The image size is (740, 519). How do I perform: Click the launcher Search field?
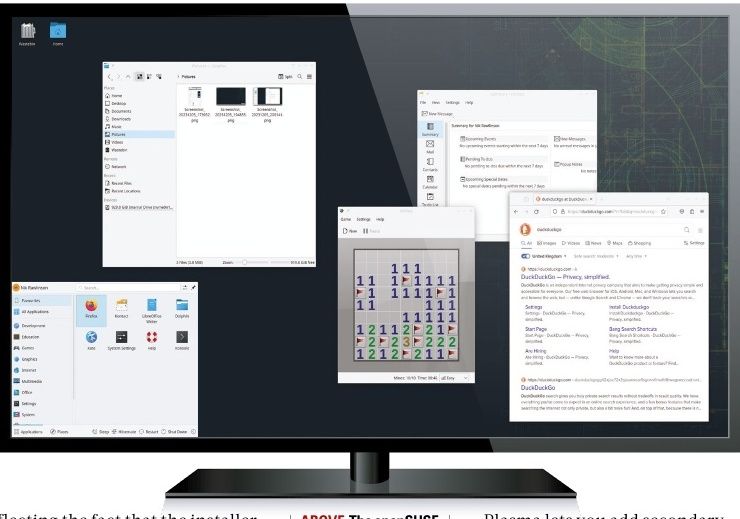[x=128, y=287]
